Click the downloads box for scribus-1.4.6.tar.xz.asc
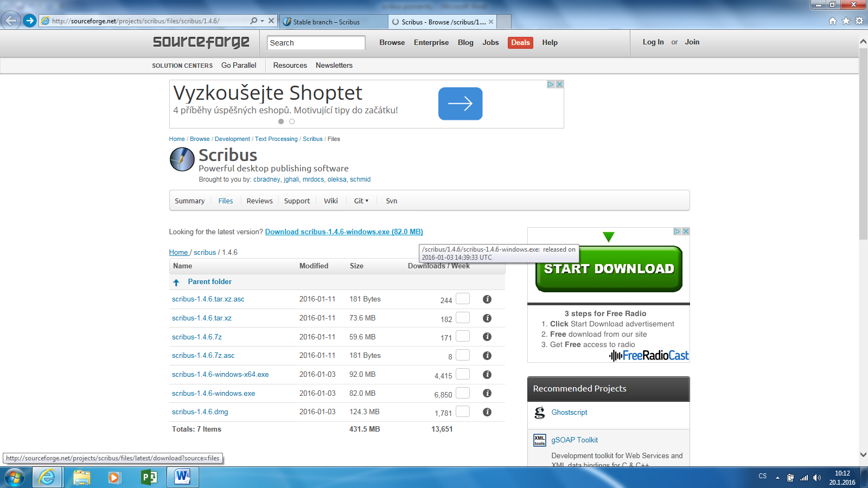 pos(463,298)
